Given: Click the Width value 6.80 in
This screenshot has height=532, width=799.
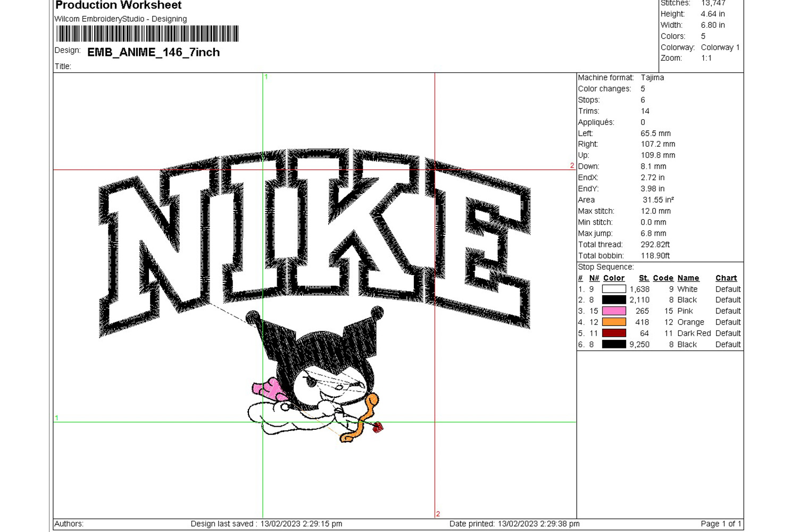Looking at the screenshot, I should click(713, 25).
